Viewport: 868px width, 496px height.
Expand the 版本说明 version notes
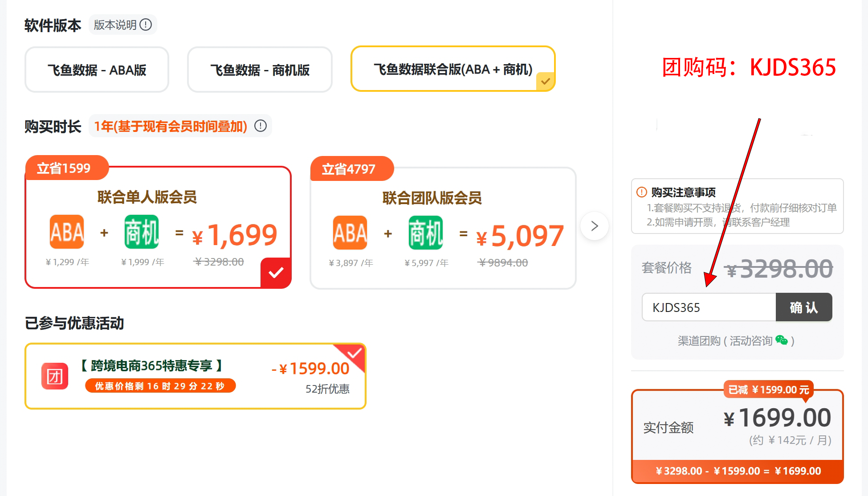(115, 25)
